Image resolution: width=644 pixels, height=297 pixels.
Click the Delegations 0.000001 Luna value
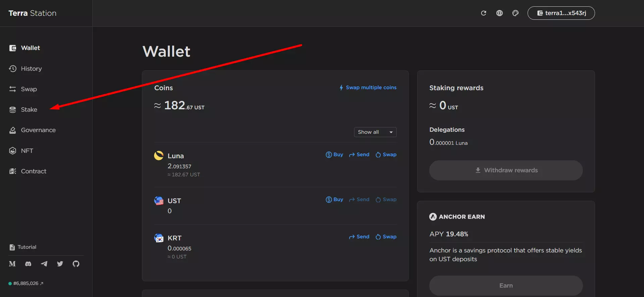coord(448,142)
